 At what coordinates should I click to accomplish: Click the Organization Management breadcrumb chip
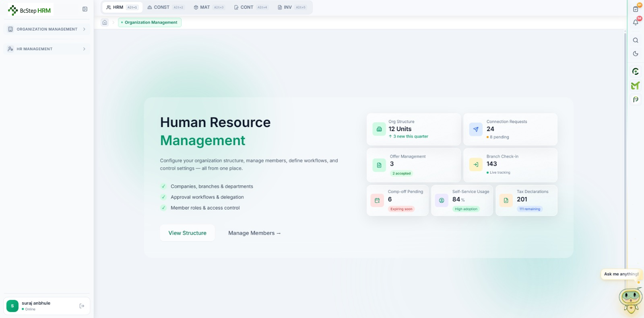150,23
